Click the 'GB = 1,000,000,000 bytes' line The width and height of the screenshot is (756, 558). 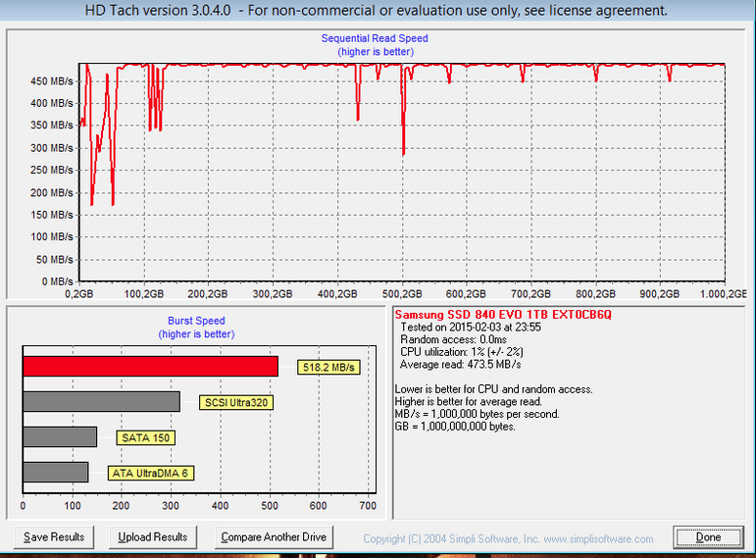coord(455,427)
